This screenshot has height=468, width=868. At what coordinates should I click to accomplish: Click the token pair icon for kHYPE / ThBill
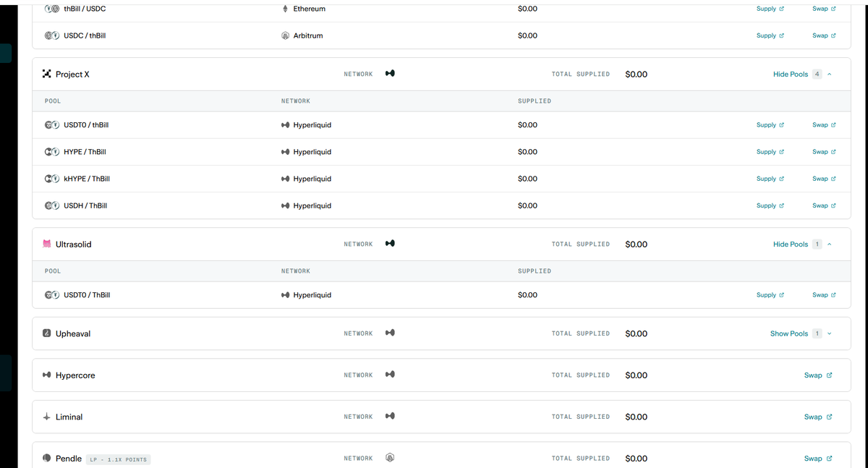(51, 179)
